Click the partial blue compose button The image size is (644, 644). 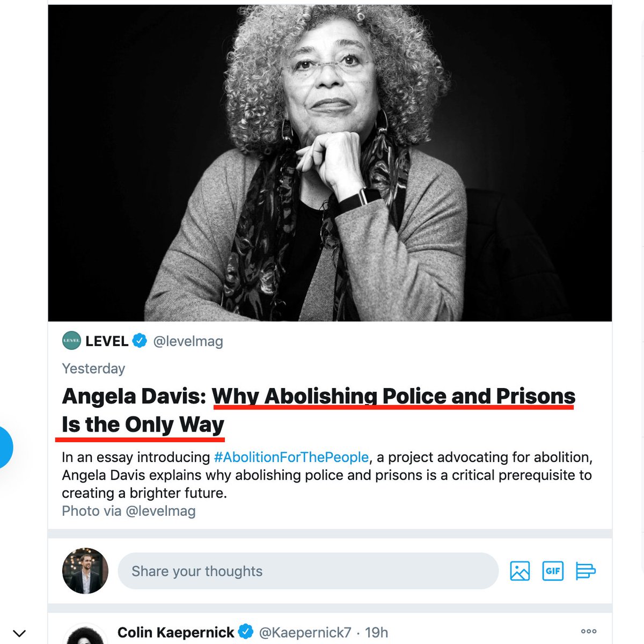[5, 447]
